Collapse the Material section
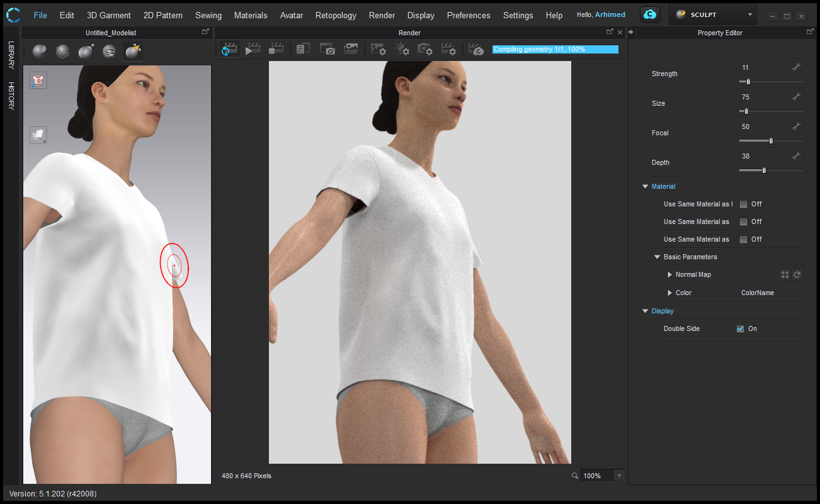The height and width of the screenshot is (504, 820). 645,187
